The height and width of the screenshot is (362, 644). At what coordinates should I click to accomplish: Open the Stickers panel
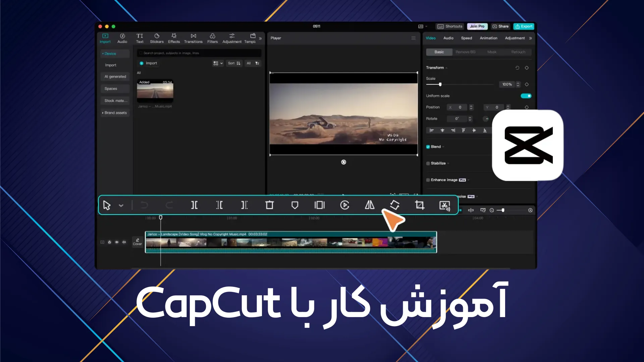point(157,38)
